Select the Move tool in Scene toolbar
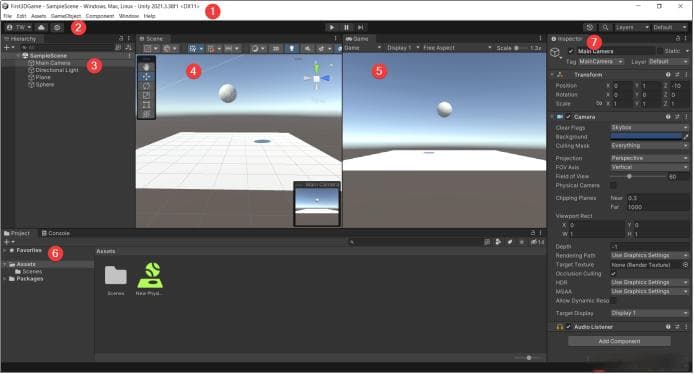 tap(146, 77)
